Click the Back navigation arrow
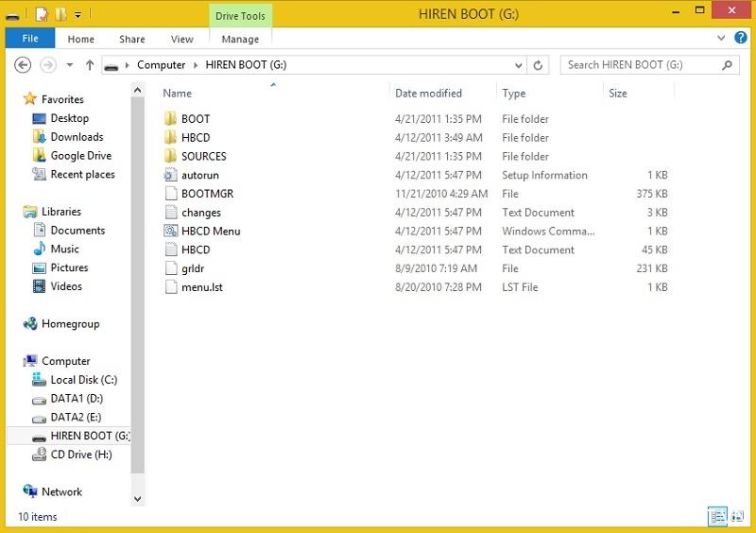Viewport: 756px width, 533px height. tap(24, 65)
